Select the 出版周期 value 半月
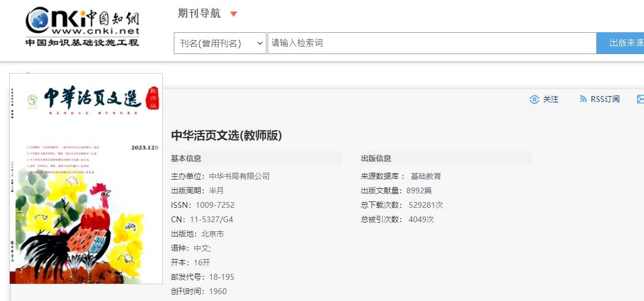Viewport: 644px width, 301px height. pyautogui.click(x=216, y=191)
